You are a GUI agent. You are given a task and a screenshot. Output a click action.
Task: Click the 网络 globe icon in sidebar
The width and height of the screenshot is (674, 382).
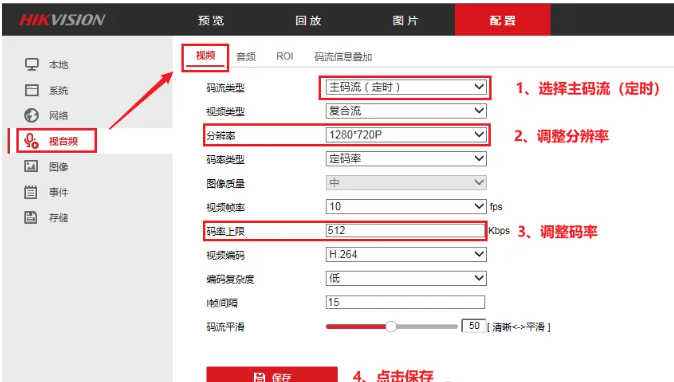point(31,115)
